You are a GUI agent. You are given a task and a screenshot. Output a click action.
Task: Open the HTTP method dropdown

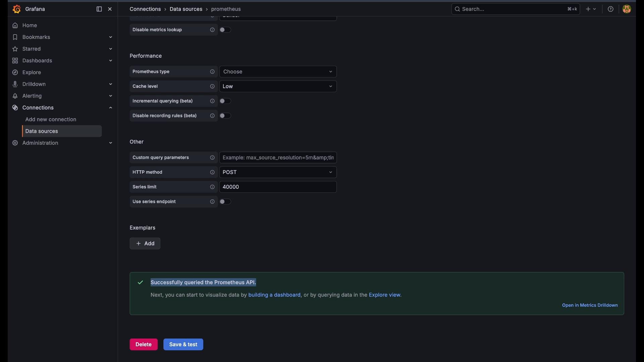[x=278, y=172]
